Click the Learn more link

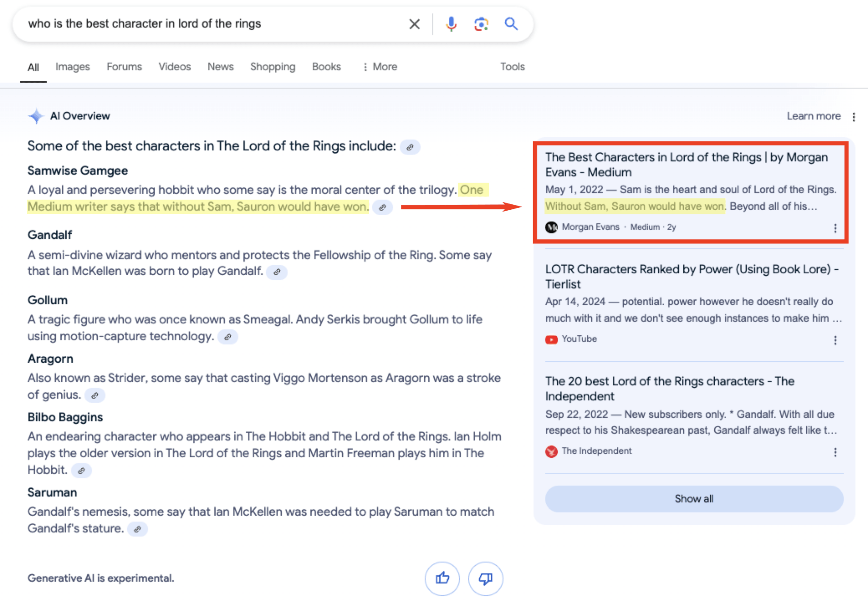tap(813, 116)
